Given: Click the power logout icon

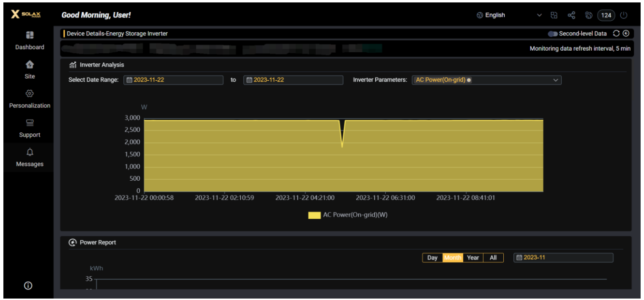Looking at the screenshot, I should click(624, 15).
